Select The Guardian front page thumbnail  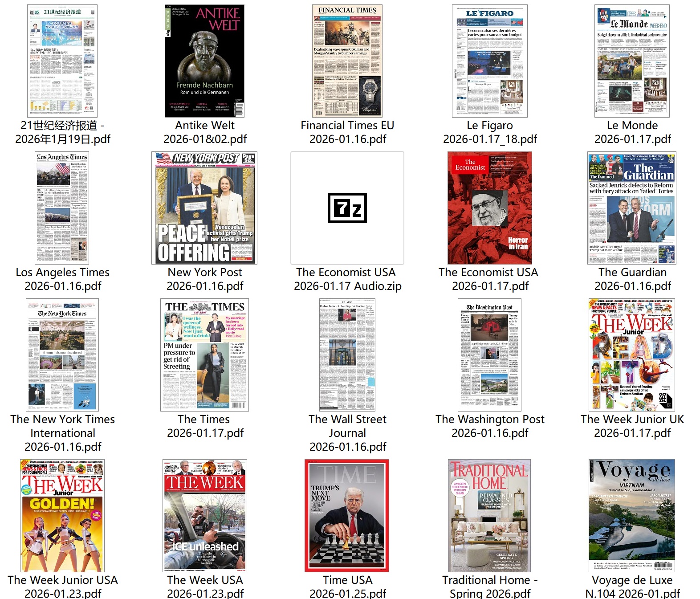tap(632, 208)
